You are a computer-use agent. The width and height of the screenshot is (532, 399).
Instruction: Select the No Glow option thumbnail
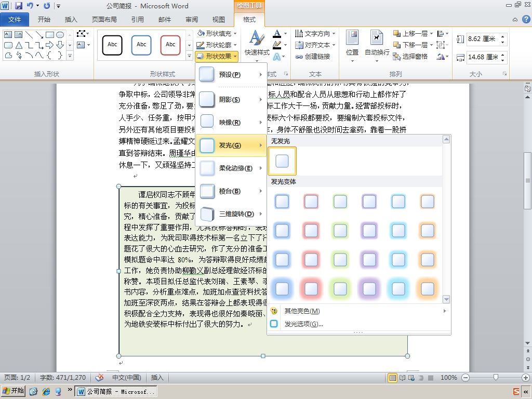click(x=282, y=161)
